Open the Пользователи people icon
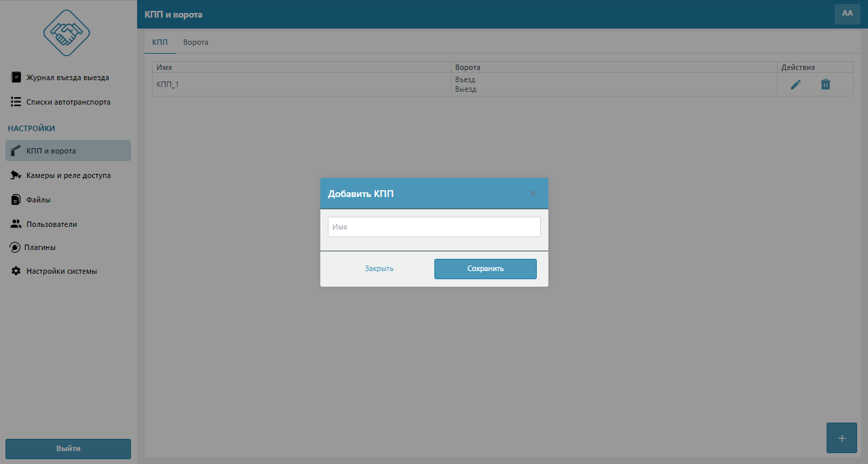868x464 pixels. coord(16,224)
